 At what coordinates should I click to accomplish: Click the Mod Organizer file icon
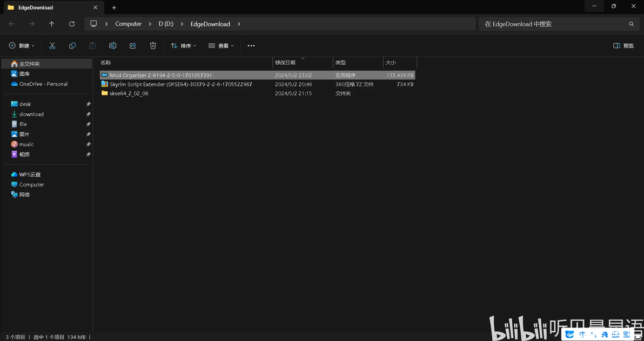(104, 75)
